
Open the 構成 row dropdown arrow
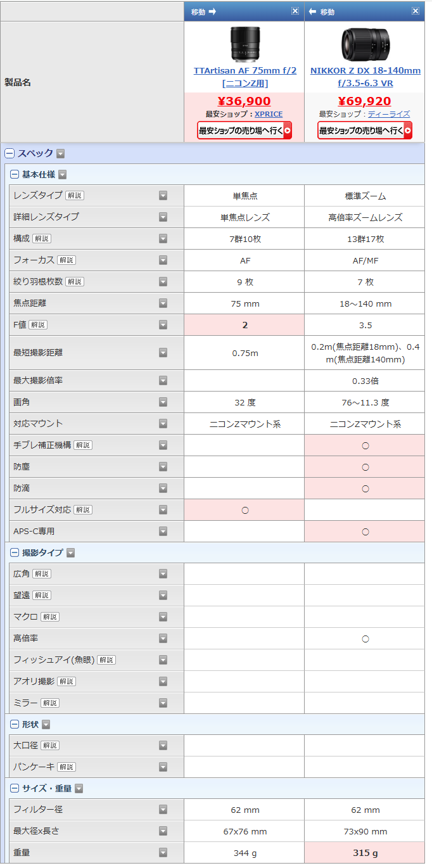(x=163, y=239)
